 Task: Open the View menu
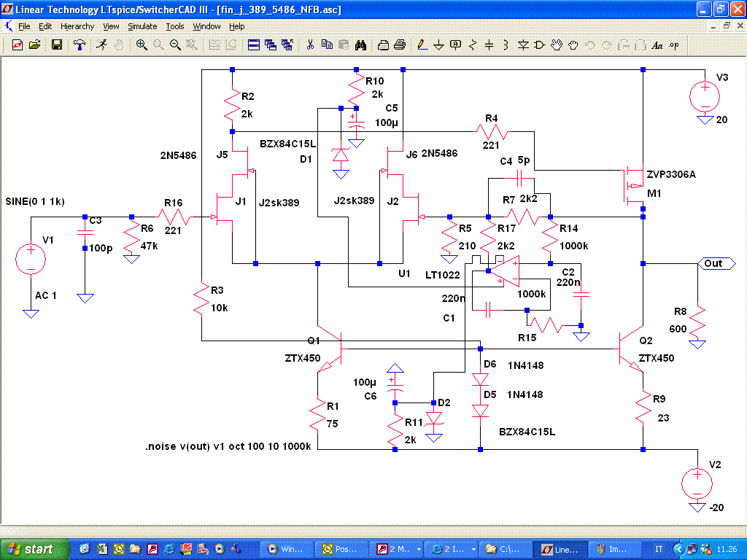tap(111, 26)
